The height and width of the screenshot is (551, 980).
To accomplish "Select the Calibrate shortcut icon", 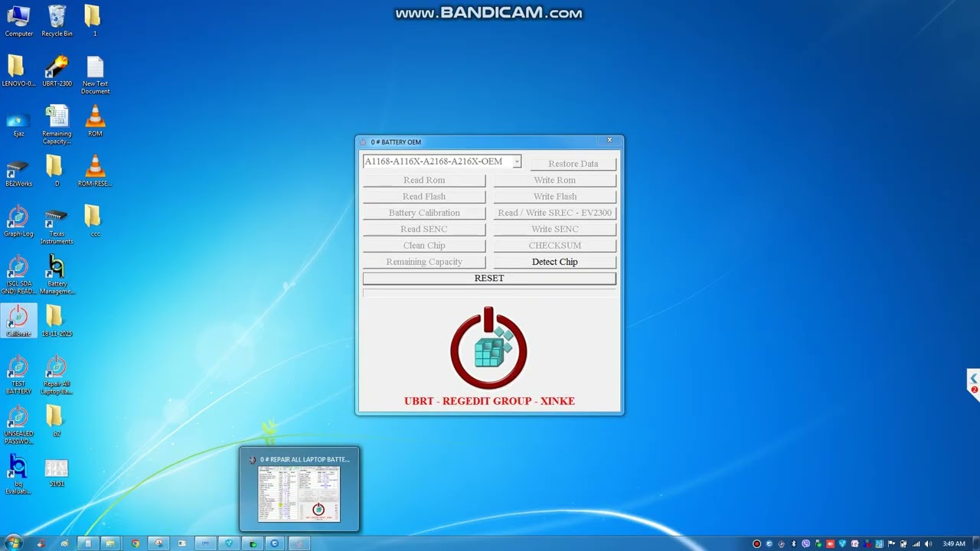I will click(x=18, y=321).
